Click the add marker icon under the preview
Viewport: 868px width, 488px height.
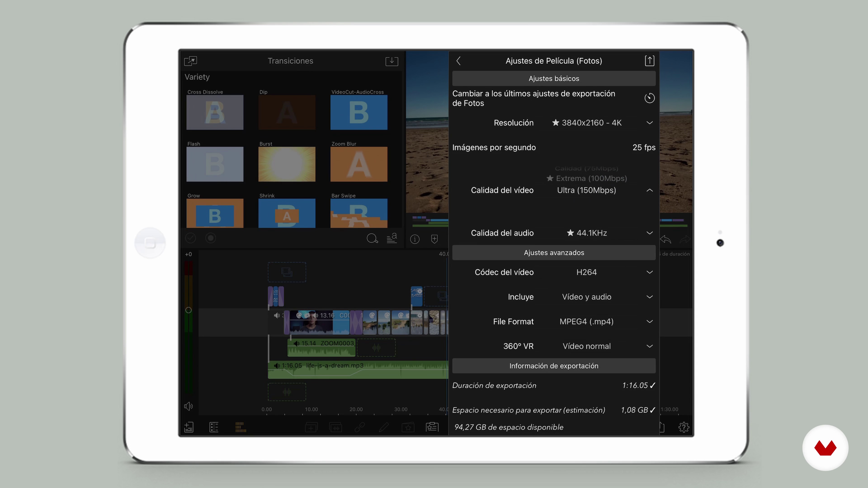click(x=434, y=239)
